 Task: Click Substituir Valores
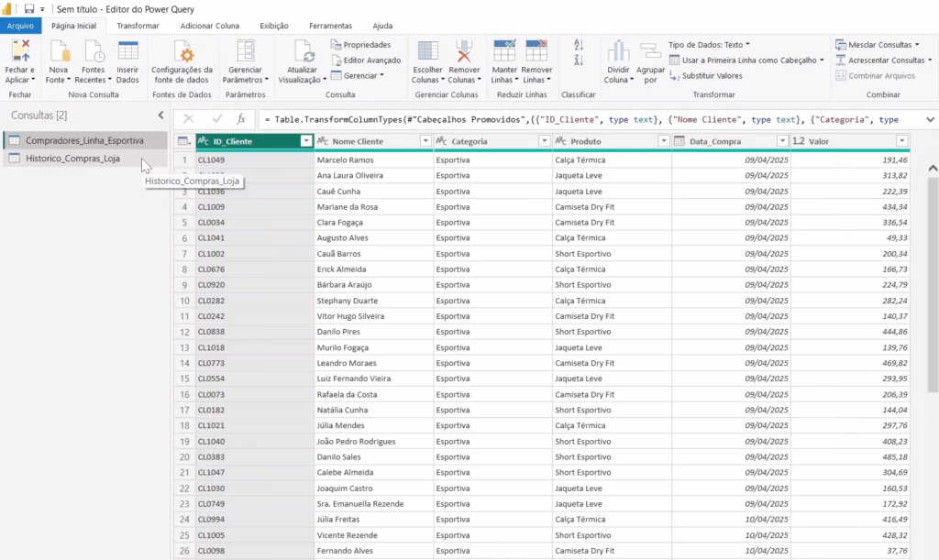click(x=706, y=76)
